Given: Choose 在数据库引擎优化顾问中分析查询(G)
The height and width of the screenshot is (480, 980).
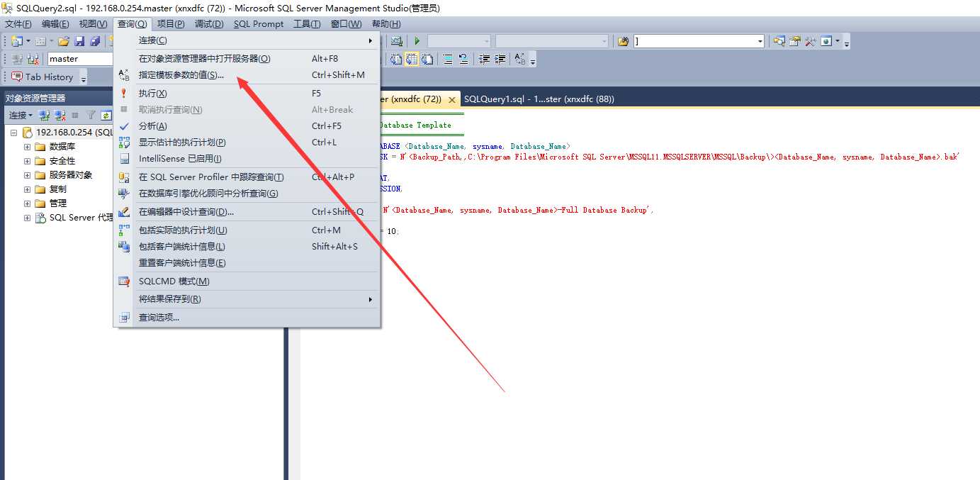Looking at the screenshot, I should pos(247,194).
